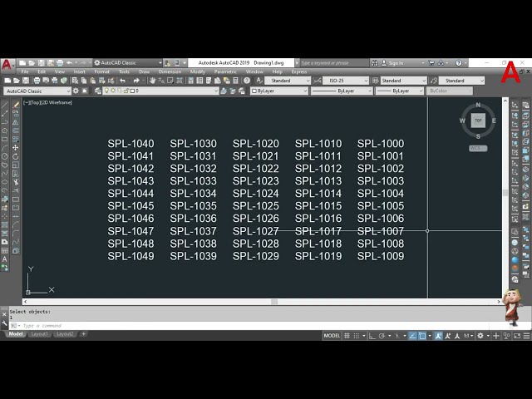Viewport: 532px width, 399px height.
Task: Open the Modify menu
Action: pyautogui.click(x=197, y=71)
